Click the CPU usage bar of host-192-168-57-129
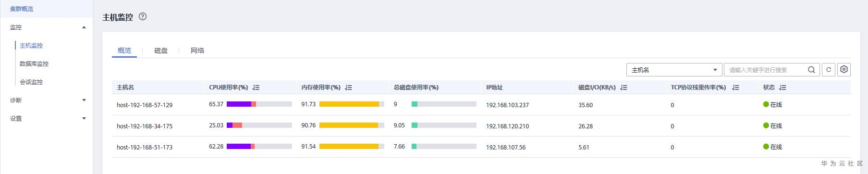The image size is (868, 174). (x=259, y=104)
